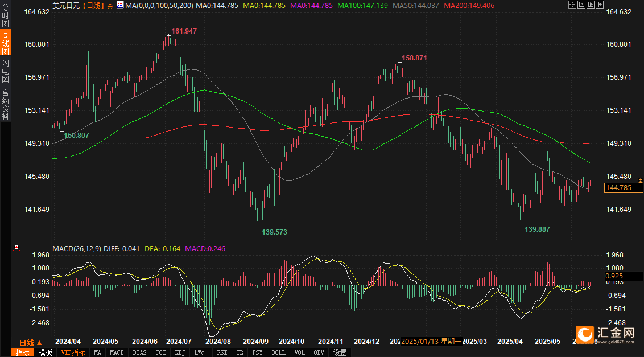Select the K线图 side tab
Screen dimensions: 644x357
tap(5, 42)
